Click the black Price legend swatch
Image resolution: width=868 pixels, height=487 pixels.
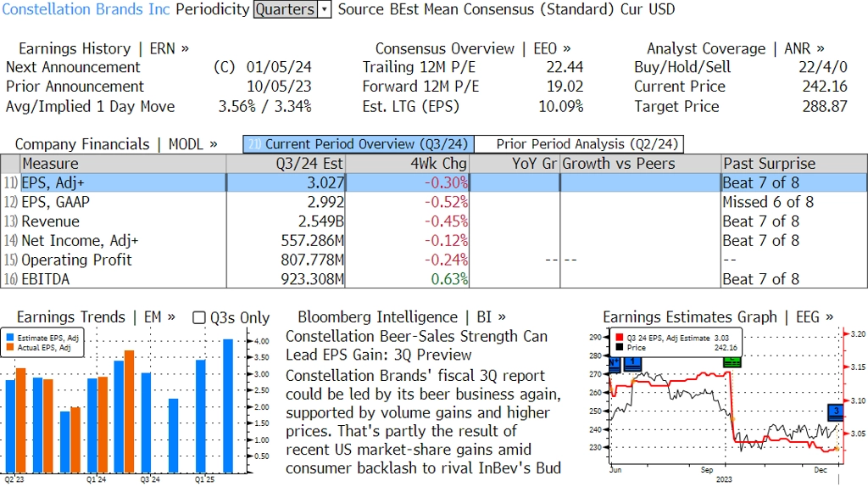click(x=619, y=347)
